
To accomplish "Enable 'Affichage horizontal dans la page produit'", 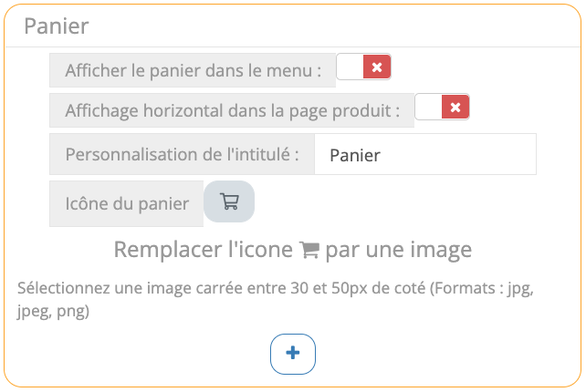I will point(442,108).
